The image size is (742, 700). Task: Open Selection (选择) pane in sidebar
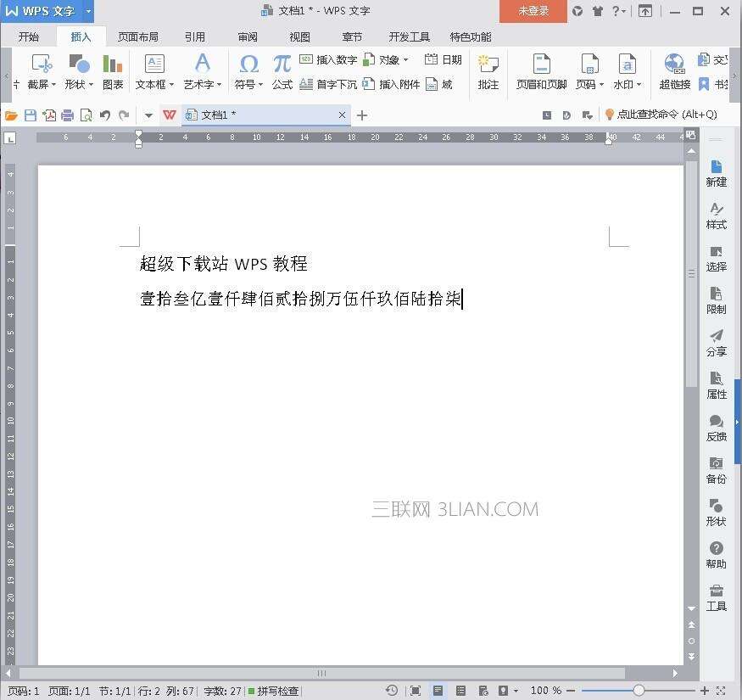click(x=716, y=259)
